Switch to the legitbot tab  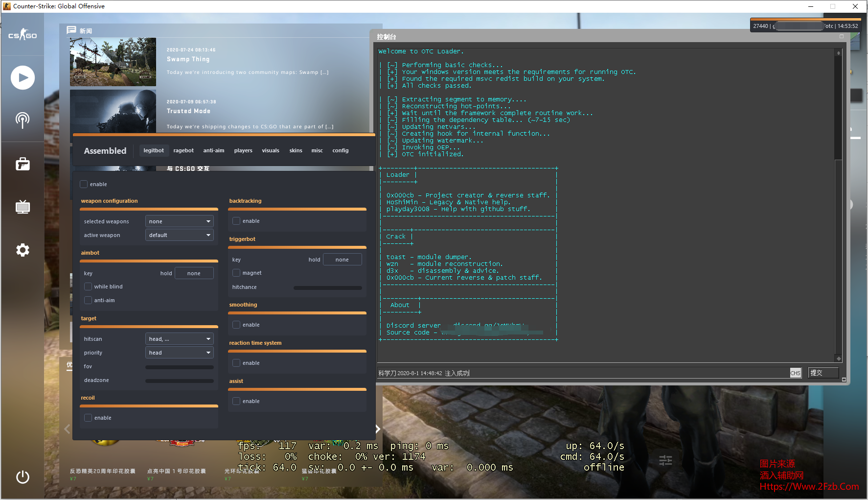point(154,150)
